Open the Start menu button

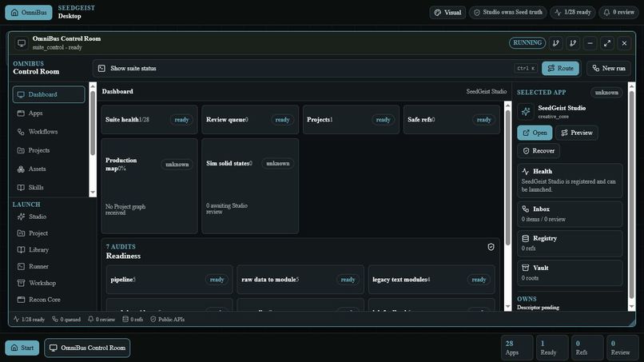[22, 348]
